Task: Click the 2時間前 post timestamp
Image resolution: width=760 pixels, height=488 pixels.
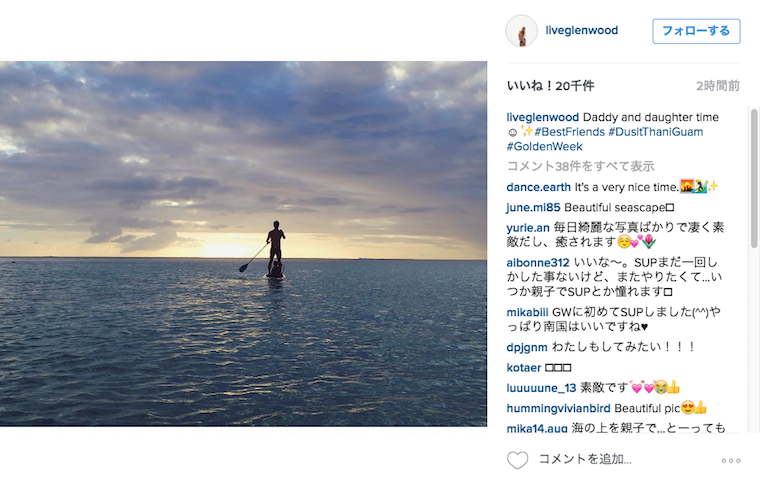Action: (x=718, y=86)
